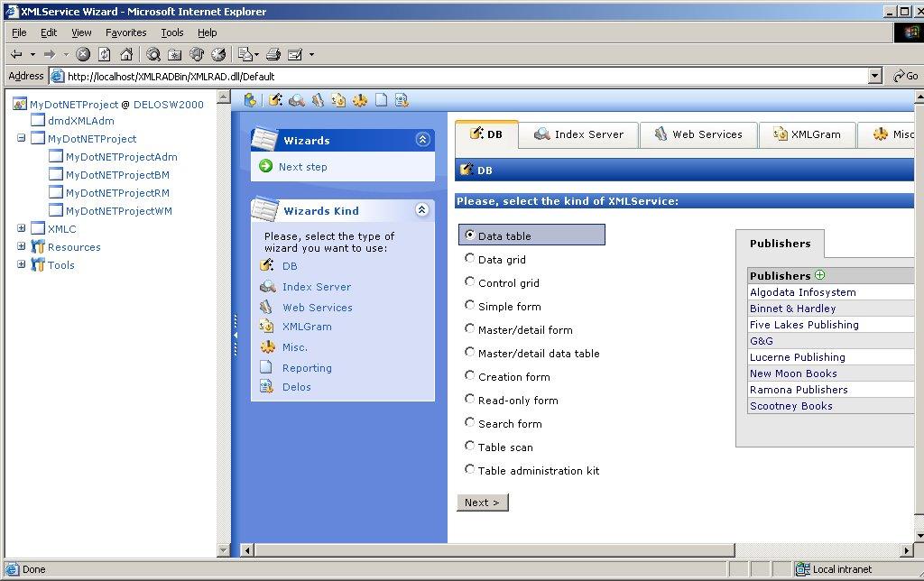Switch to the Web Services tab
Viewport: 924px width, 581px height.
click(x=698, y=134)
